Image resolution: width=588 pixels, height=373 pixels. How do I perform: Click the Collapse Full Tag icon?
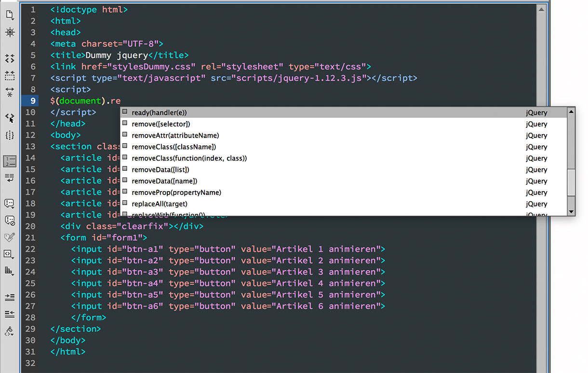coord(10,58)
